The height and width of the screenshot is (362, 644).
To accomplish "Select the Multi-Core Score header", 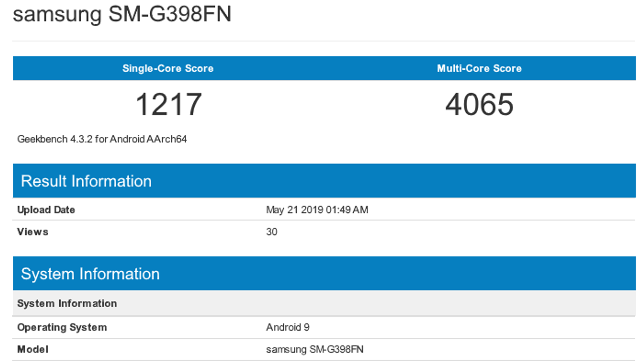I will pyautogui.click(x=479, y=68).
